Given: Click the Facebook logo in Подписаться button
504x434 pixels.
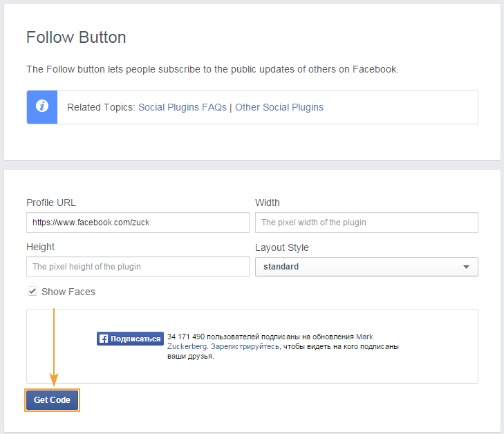Looking at the screenshot, I should 104,339.
